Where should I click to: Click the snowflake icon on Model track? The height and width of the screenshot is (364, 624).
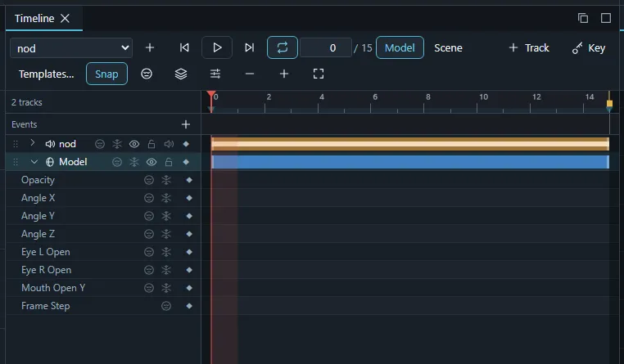134,162
